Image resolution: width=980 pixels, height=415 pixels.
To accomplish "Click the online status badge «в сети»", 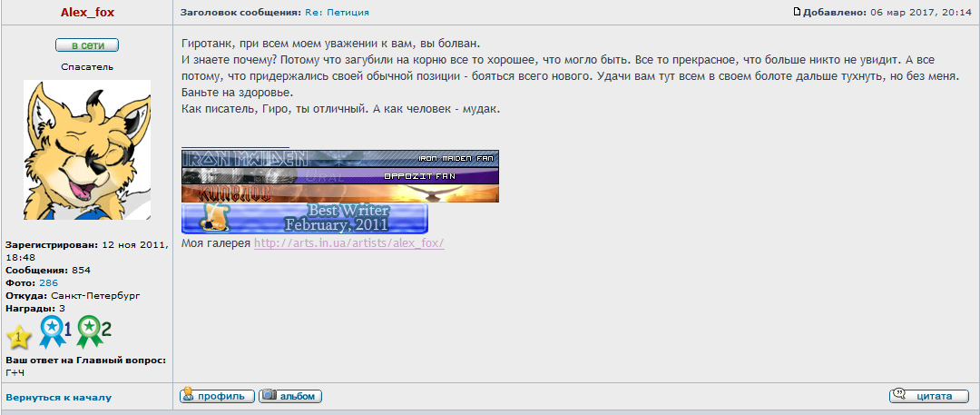I will (x=87, y=45).
